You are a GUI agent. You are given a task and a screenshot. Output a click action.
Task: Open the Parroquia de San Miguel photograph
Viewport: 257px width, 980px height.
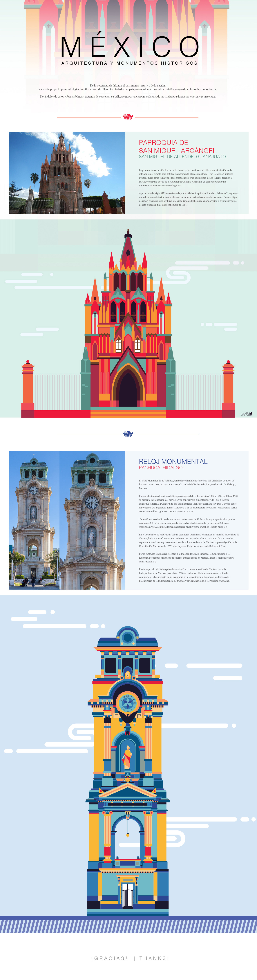point(67,173)
